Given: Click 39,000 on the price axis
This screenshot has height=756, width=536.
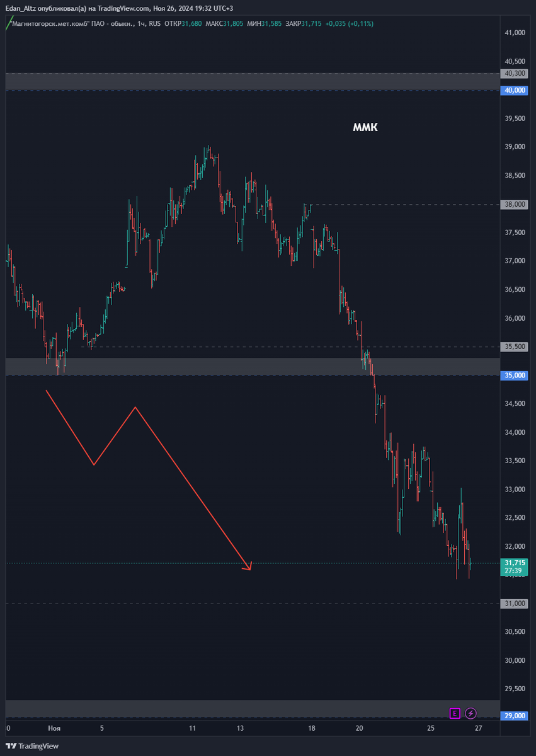Looking at the screenshot, I should pyautogui.click(x=515, y=147).
